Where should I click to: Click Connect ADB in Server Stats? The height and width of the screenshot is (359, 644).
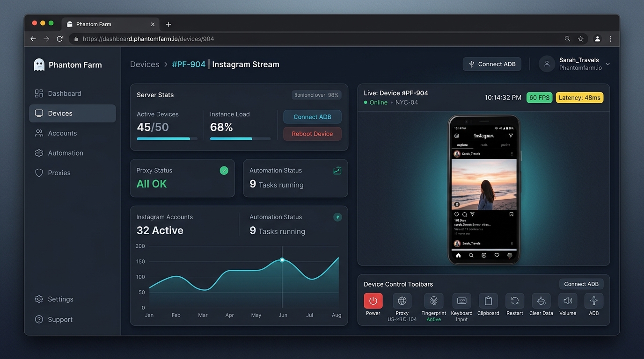pyautogui.click(x=312, y=117)
